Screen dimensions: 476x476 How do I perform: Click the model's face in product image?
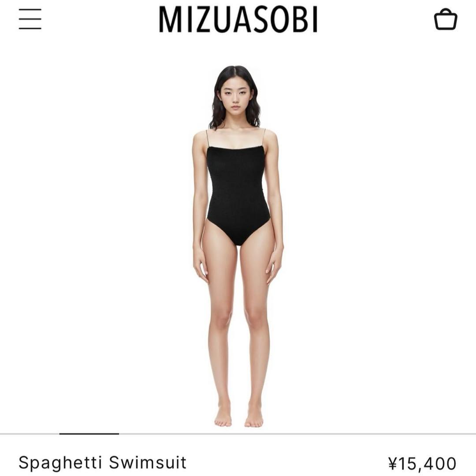235,95
